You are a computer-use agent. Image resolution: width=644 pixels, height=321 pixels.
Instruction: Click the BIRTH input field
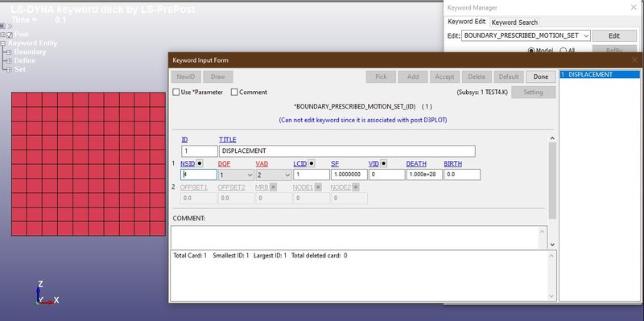[x=462, y=175]
